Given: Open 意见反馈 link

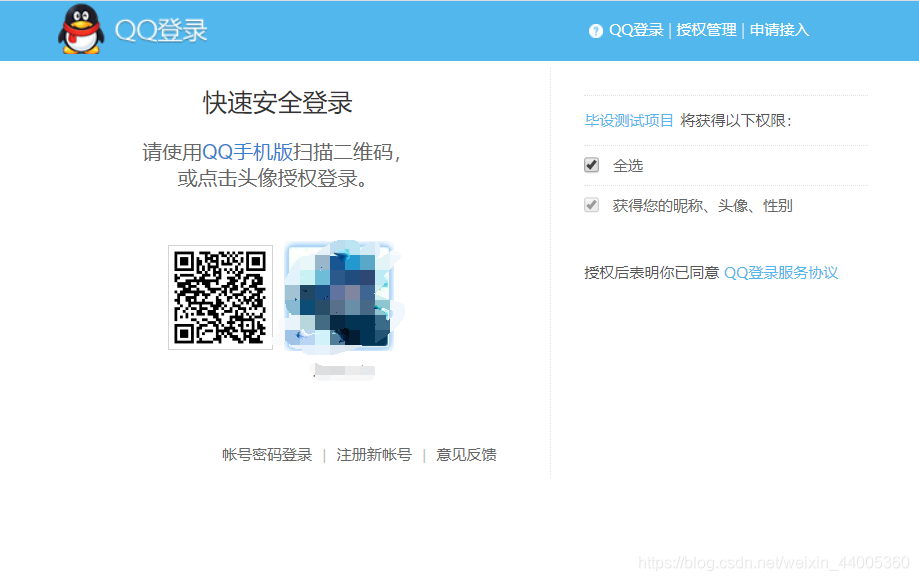Looking at the screenshot, I should [466, 454].
